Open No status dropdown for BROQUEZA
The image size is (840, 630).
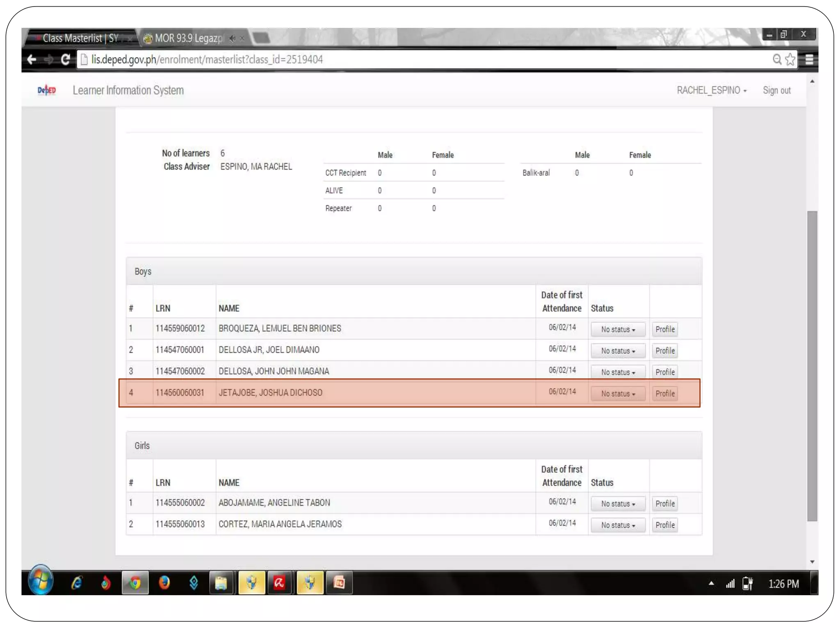(618, 329)
